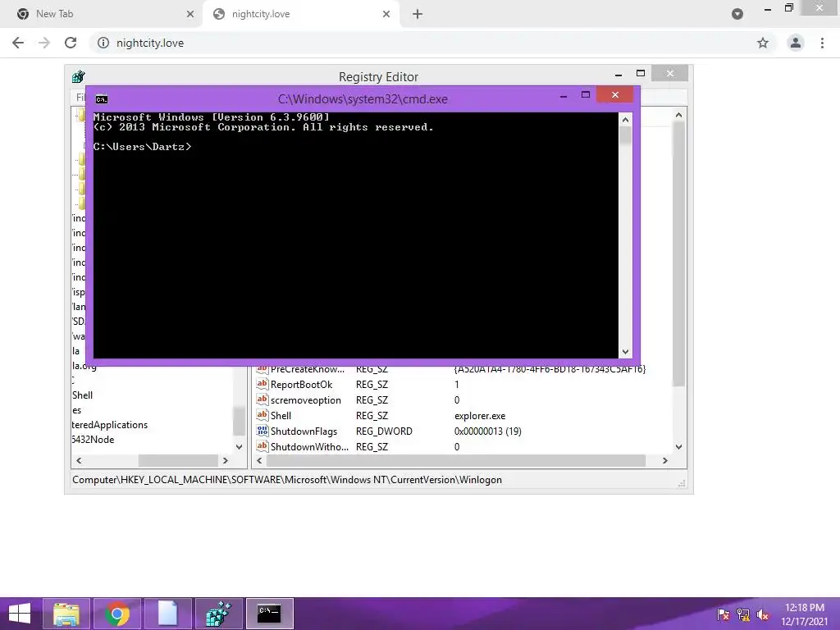The width and height of the screenshot is (840, 630).
Task: Close the New Tab tab
Action: click(190, 14)
